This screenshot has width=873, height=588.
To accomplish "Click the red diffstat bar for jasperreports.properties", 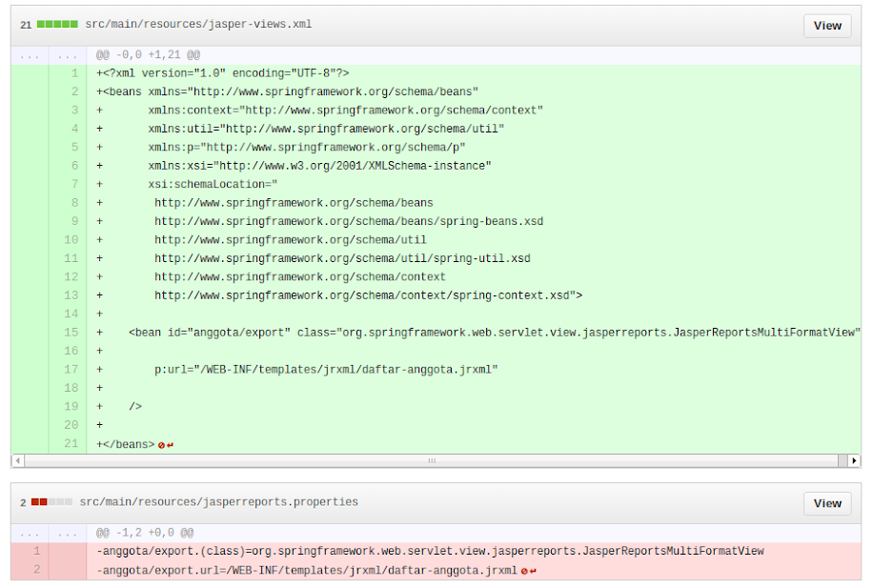I will (51, 502).
